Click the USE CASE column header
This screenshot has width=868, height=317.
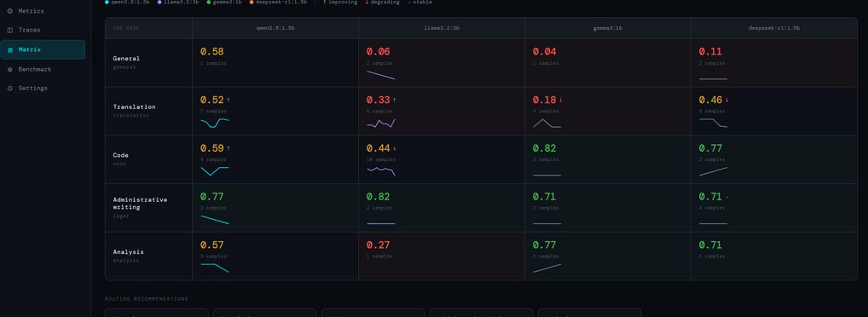tap(126, 28)
